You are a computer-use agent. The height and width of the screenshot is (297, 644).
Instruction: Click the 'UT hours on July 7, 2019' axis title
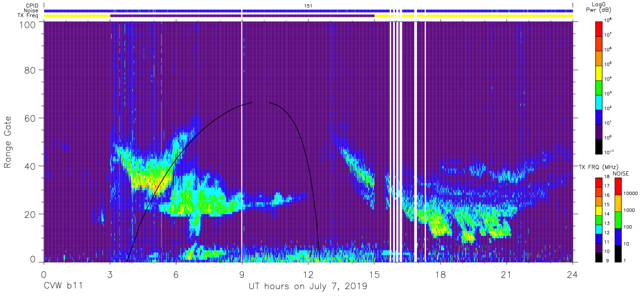308,287
